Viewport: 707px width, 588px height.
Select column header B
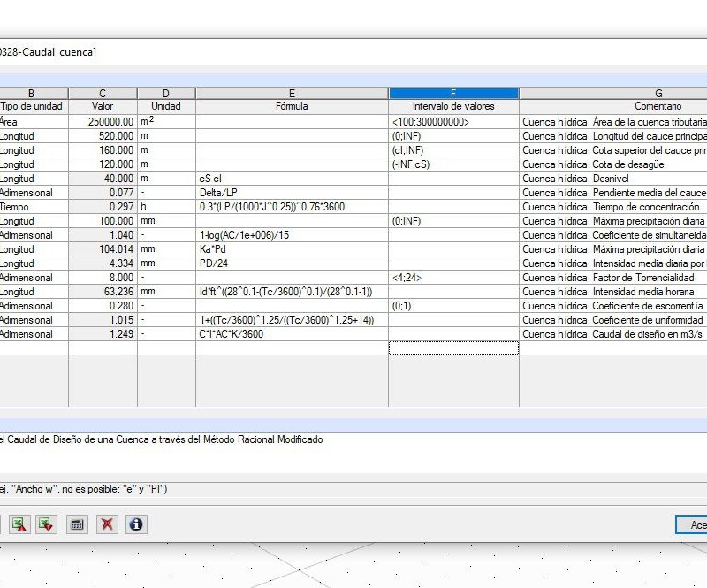[34, 94]
